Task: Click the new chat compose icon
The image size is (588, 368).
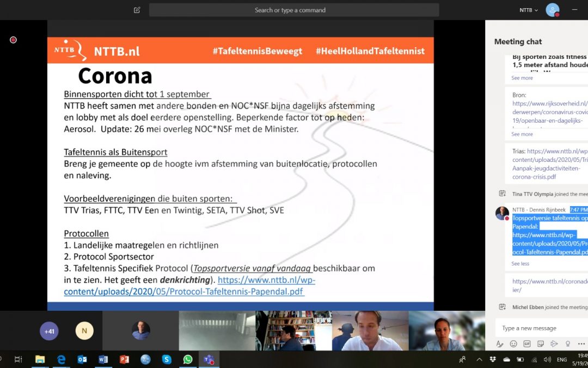Action: [x=137, y=10]
